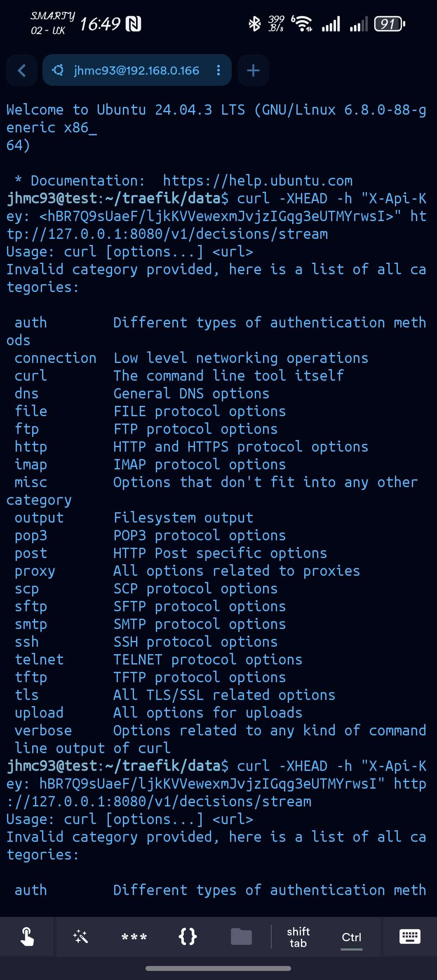This screenshot has width=437, height=980.
Task: Tap the NFC indicator beside the clock
Action: (x=133, y=24)
